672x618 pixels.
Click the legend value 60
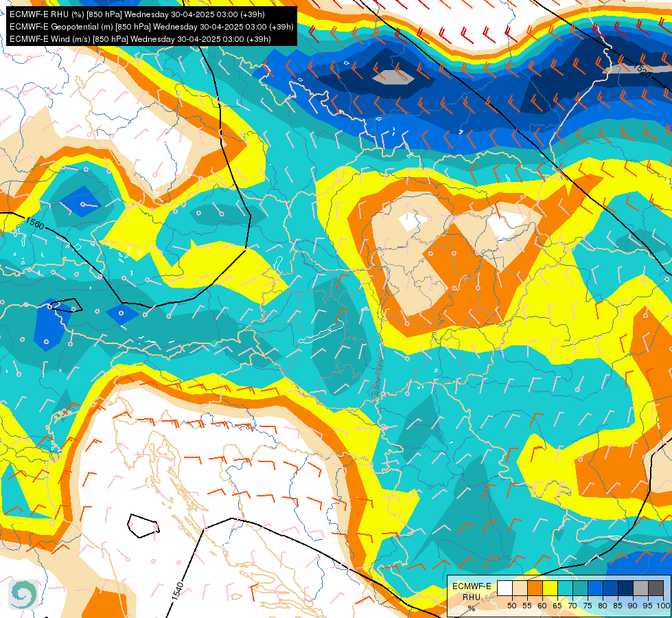542,606
